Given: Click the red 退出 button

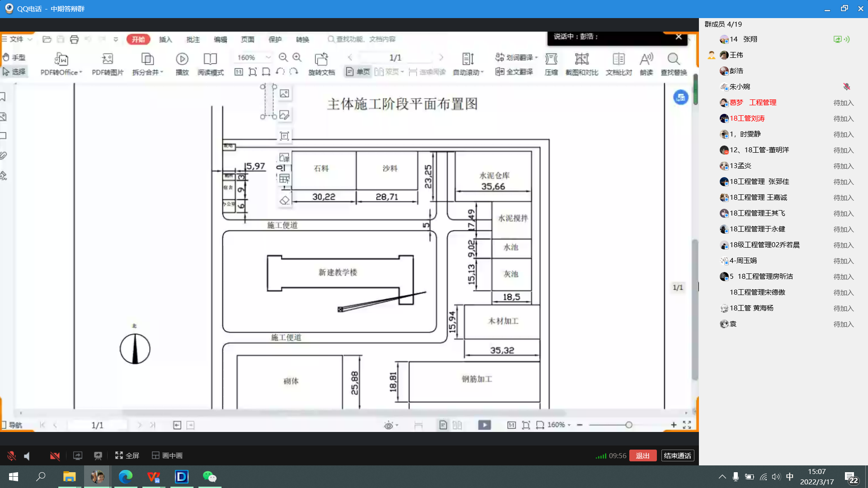Looking at the screenshot, I should [x=642, y=455].
